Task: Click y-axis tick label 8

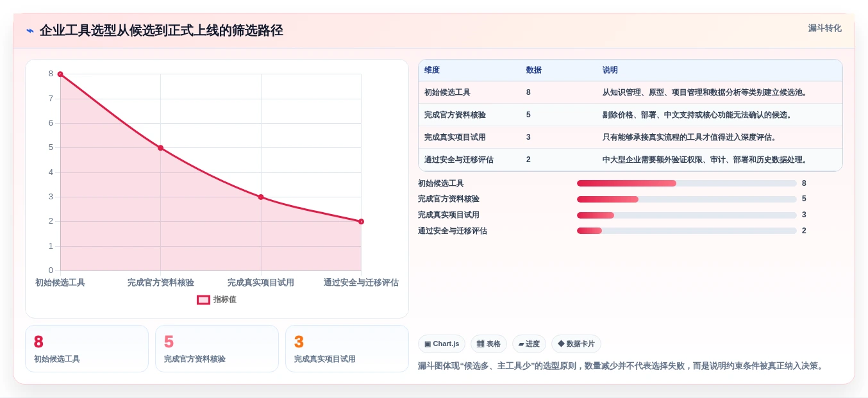Action: (x=51, y=74)
